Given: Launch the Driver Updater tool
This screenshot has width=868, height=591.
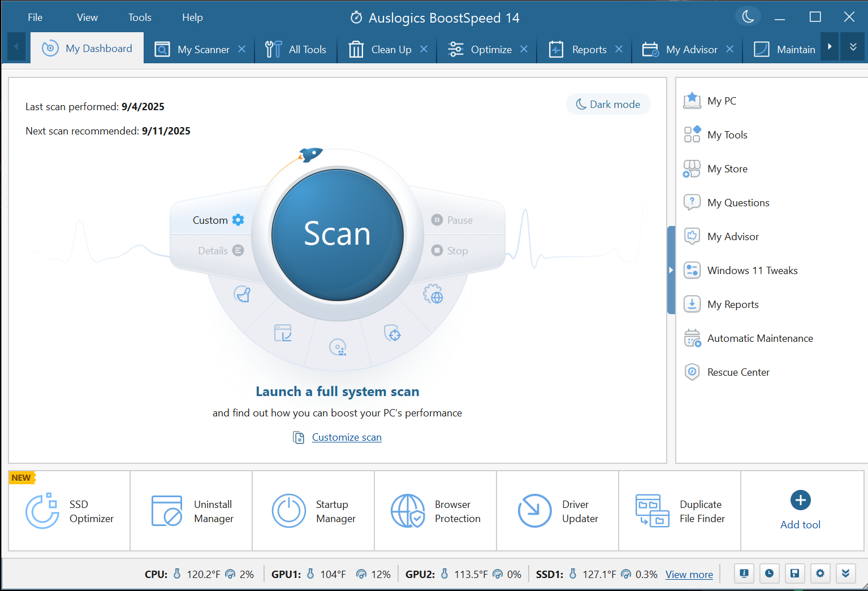Looking at the screenshot, I should (x=558, y=511).
